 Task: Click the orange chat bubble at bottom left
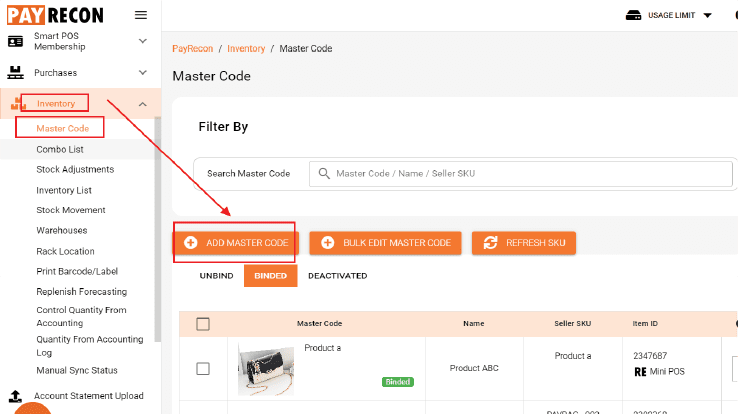[x=32, y=408]
